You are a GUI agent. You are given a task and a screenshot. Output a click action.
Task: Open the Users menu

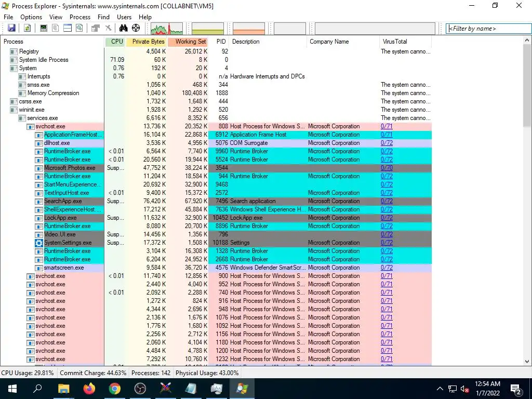tap(124, 17)
